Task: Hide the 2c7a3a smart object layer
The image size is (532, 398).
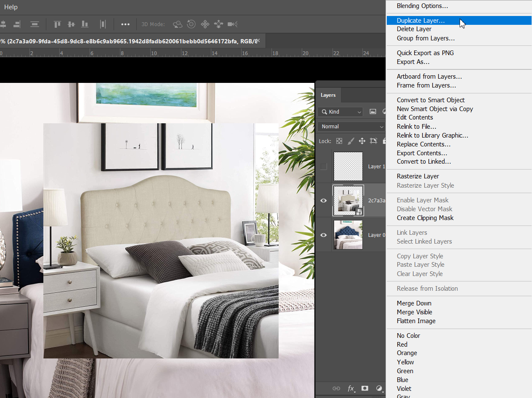Action: point(323,201)
